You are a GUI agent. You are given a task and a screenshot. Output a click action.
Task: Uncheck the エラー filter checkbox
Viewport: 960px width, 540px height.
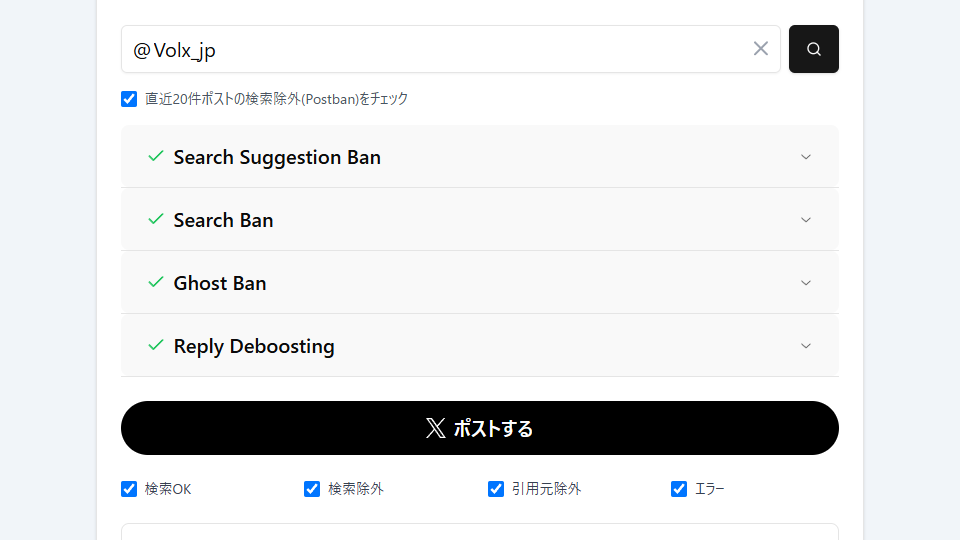point(678,489)
